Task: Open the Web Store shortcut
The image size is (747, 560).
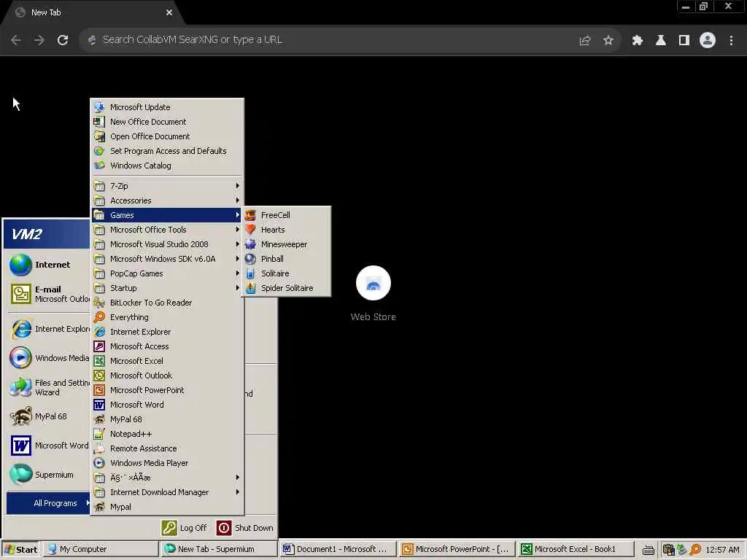Action: (373, 293)
